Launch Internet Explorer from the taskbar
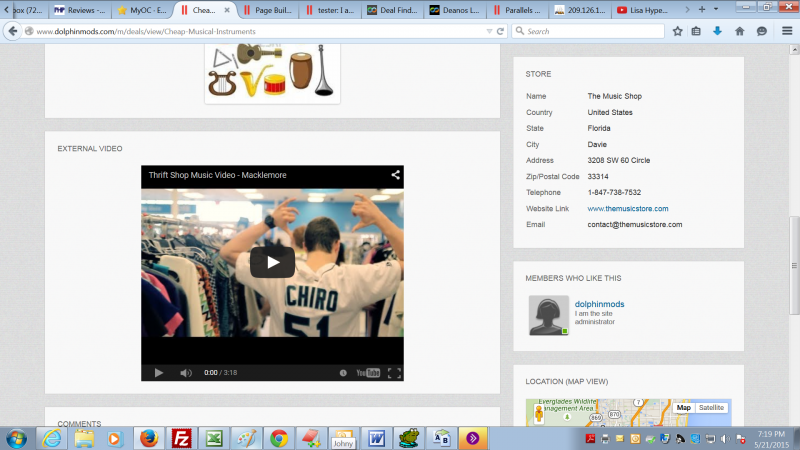Image resolution: width=800 pixels, height=450 pixels. pos(52,438)
